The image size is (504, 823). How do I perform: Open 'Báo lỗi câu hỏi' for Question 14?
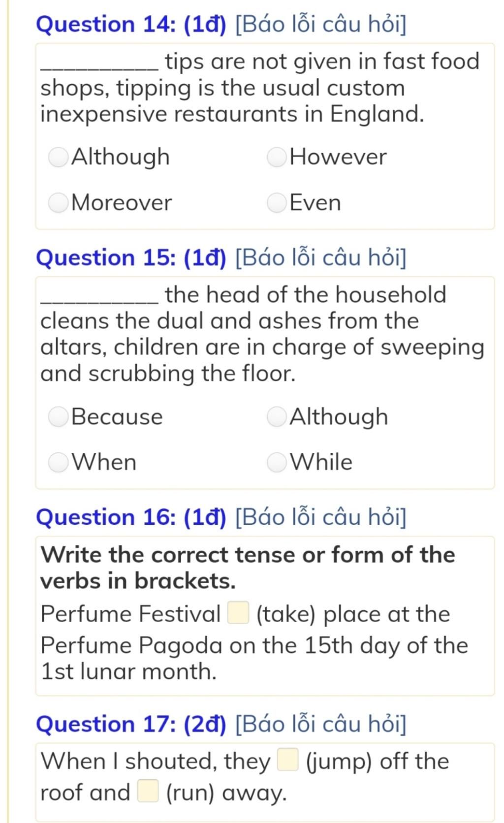click(321, 24)
